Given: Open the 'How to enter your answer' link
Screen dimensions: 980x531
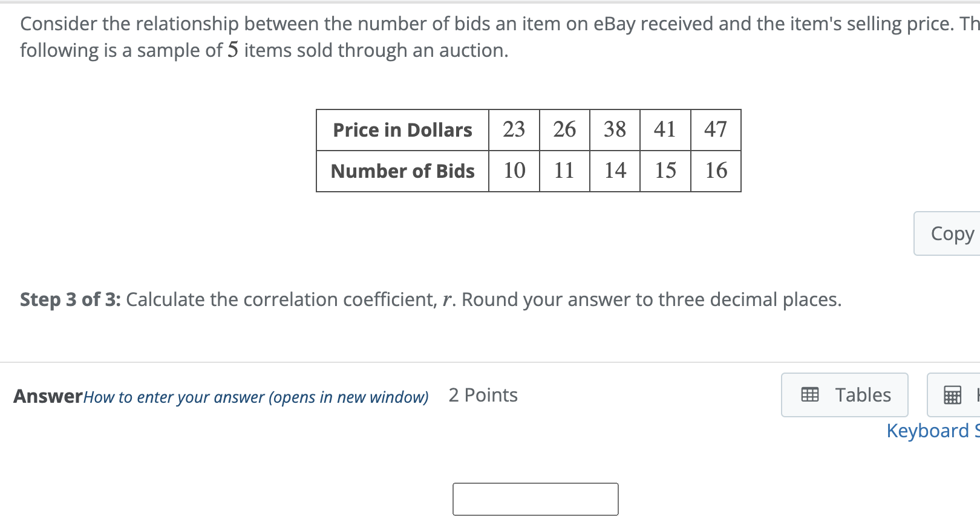Looking at the screenshot, I should pos(256,397).
